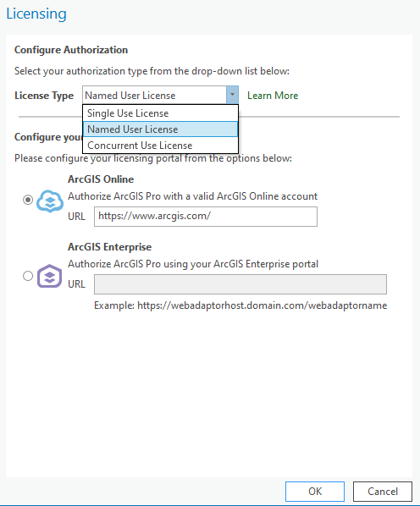Choose Concurrent Use License option
The width and height of the screenshot is (420, 506).
pos(160,146)
